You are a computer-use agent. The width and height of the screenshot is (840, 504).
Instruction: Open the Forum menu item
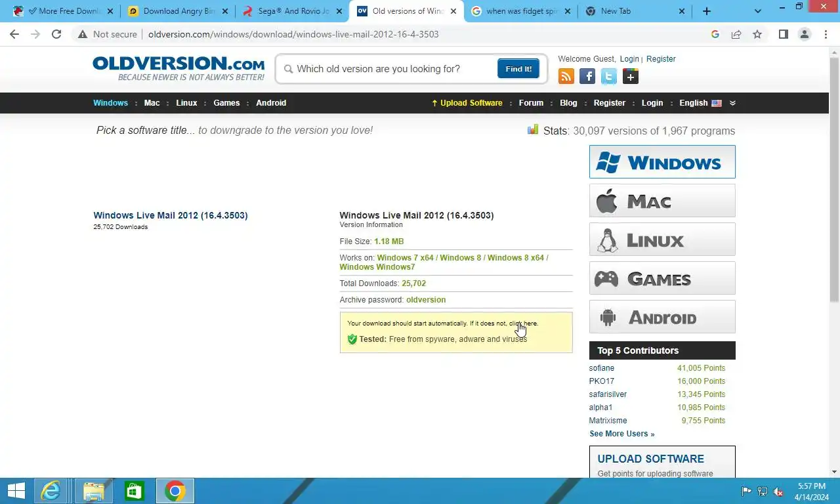click(x=531, y=103)
